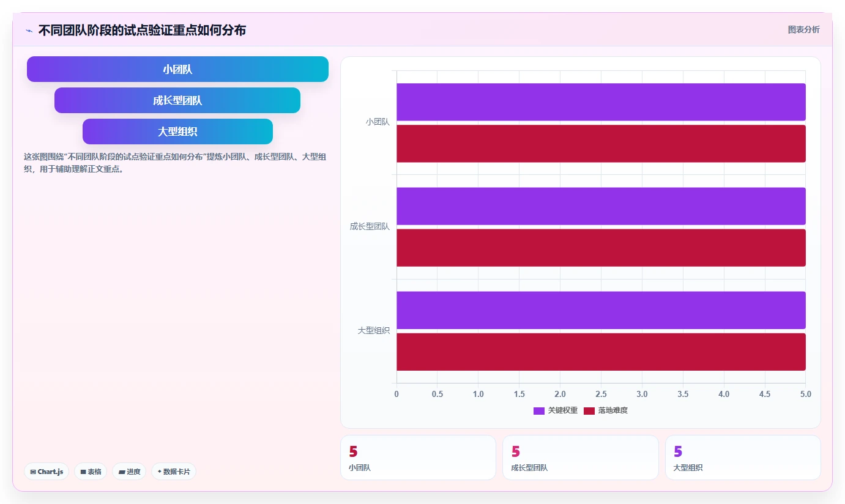Click the 图表分析 label in header
This screenshot has width=845, height=504.
click(803, 29)
